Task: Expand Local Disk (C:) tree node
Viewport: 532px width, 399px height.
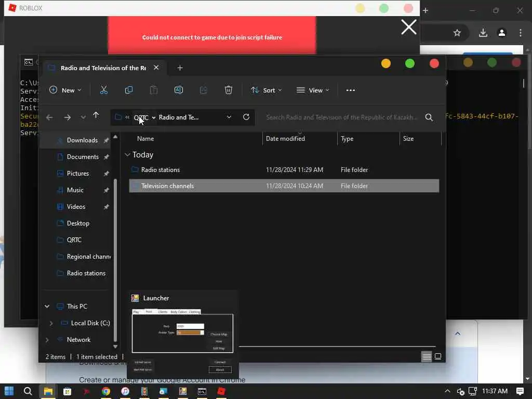Action: tap(51, 323)
